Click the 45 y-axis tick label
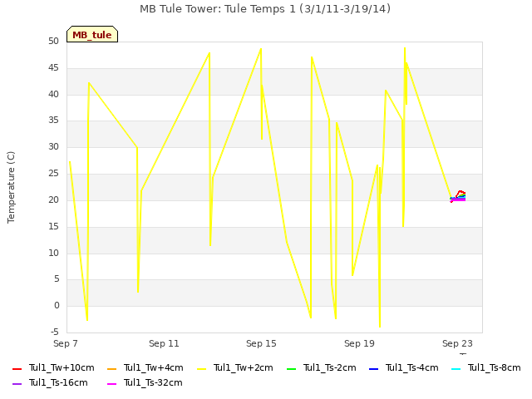Viewport: 532px width, 399px height. (53, 68)
